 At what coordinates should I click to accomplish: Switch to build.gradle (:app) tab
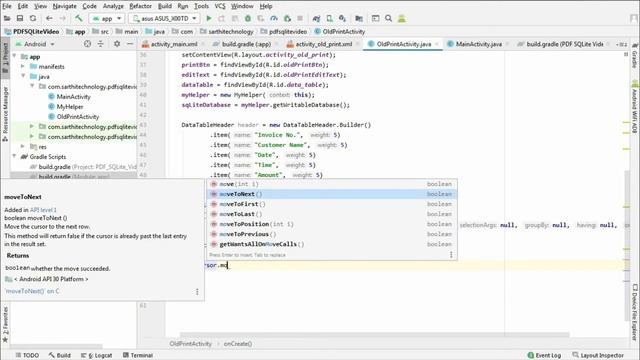[246, 44]
